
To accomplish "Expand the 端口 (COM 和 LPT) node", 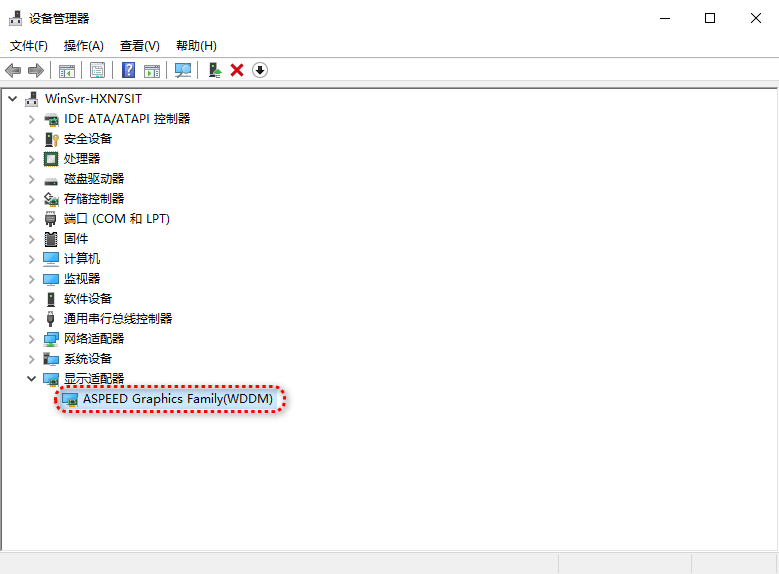I will [x=31, y=219].
